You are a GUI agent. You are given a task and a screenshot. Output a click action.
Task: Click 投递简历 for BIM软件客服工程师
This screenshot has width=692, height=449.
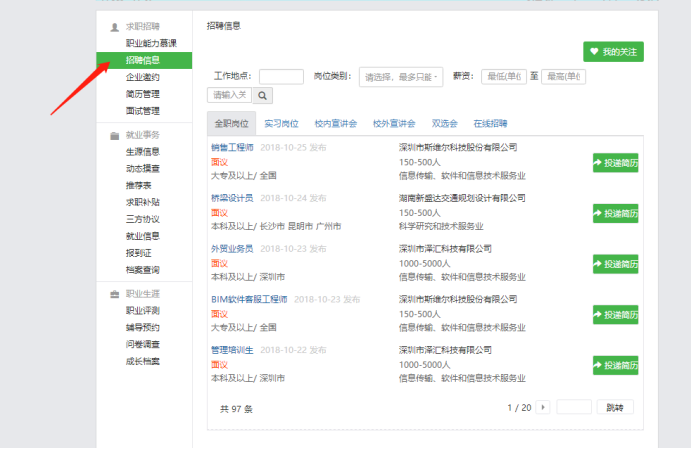[x=616, y=315]
